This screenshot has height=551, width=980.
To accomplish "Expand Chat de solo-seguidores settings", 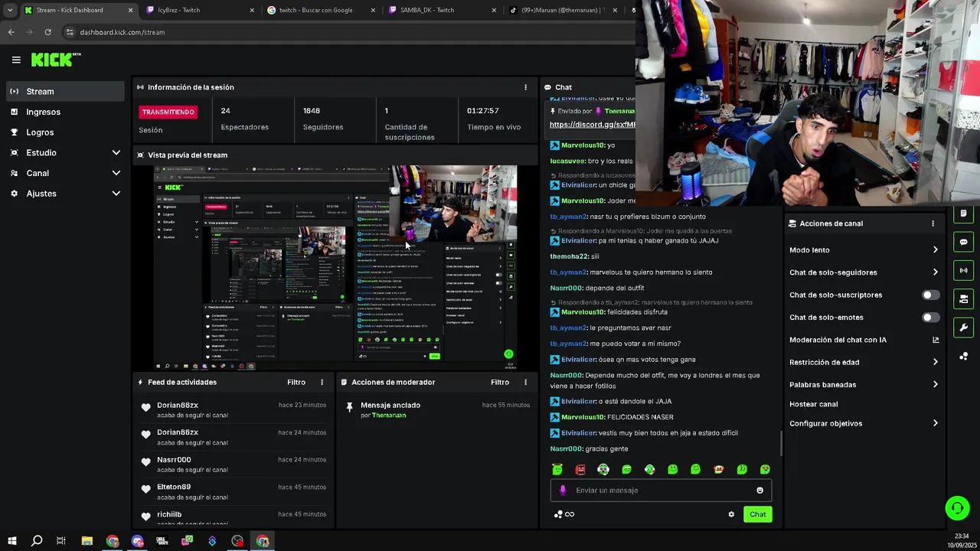I will 935,272.
